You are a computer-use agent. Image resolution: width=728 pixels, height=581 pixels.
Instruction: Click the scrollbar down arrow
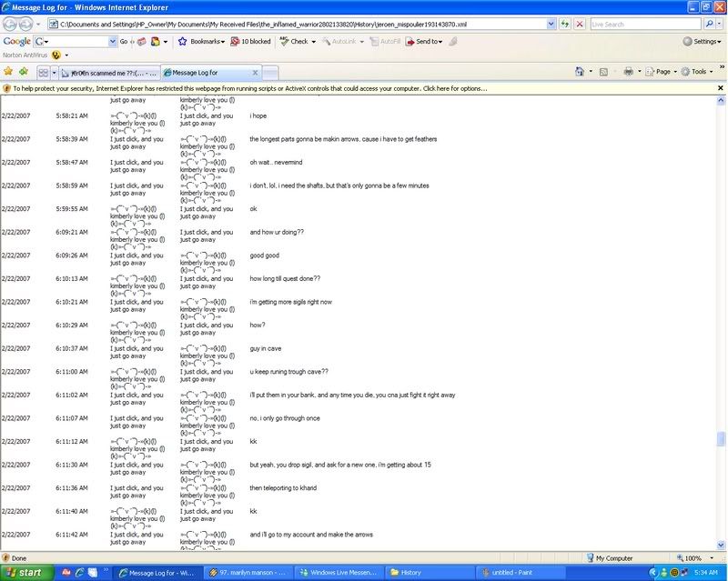click(721, 545)
